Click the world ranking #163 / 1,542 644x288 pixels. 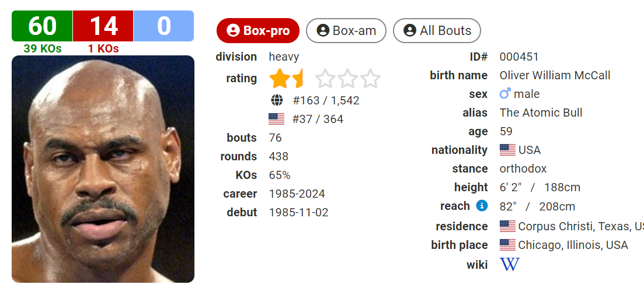(x=326, y=100)
